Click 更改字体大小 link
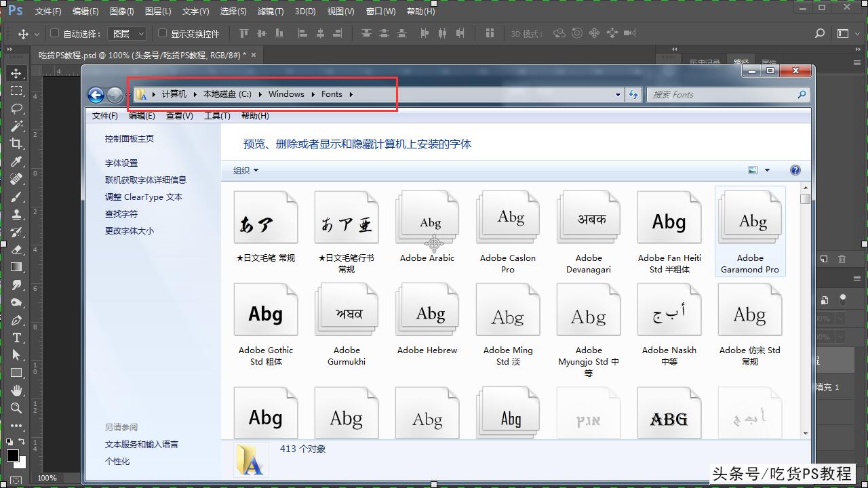The height and width of the screenshot is (488, 868). [x=130, y=231]
